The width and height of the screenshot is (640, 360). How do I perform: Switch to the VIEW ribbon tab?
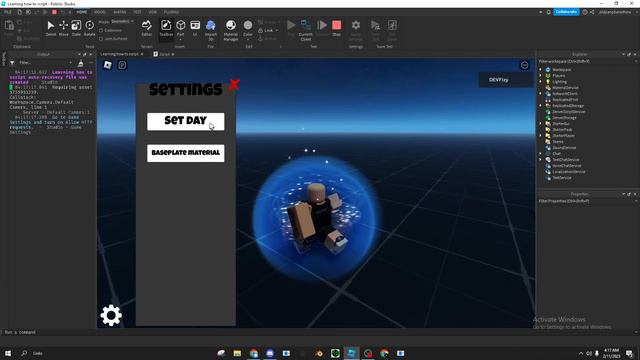coord(153,12)
